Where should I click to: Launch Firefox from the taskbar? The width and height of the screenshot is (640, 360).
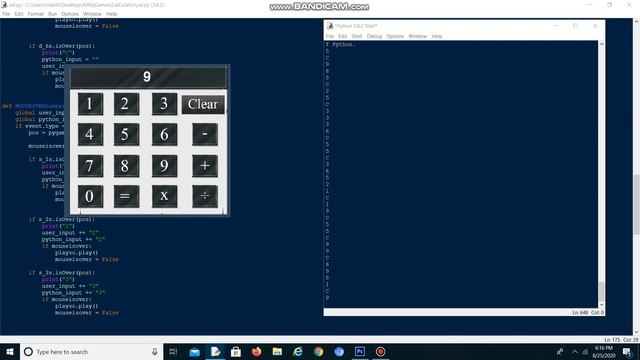pos(256,352)
